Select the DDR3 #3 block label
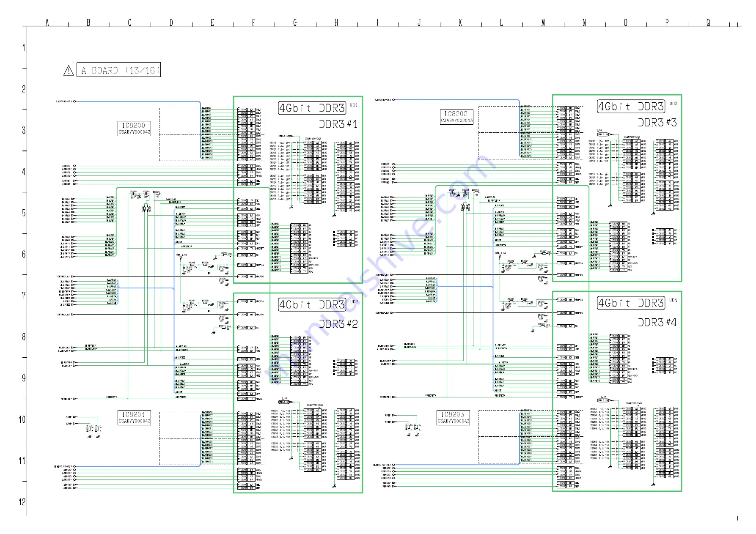This screenshot has width=756, height=534. (657, 123)
